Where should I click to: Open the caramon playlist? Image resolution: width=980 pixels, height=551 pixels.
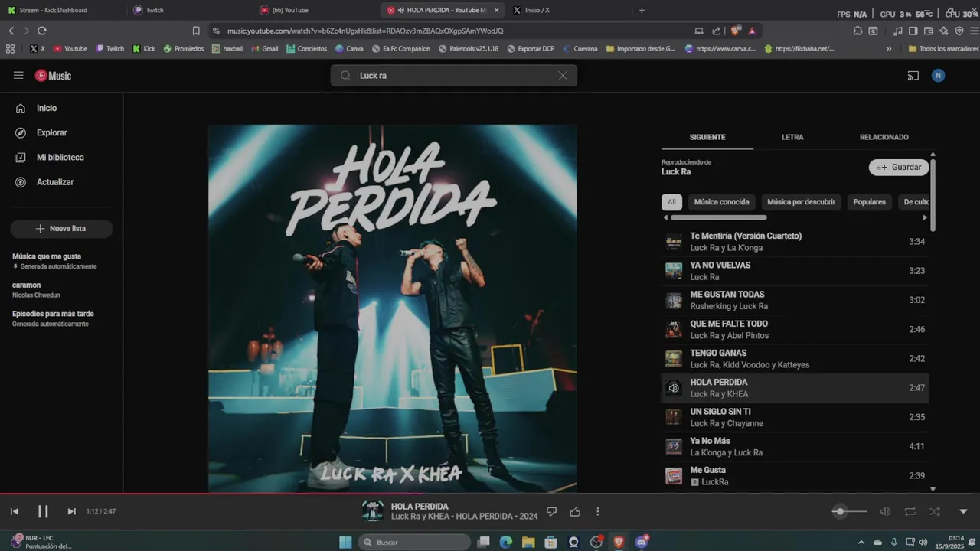click(61, 289)
